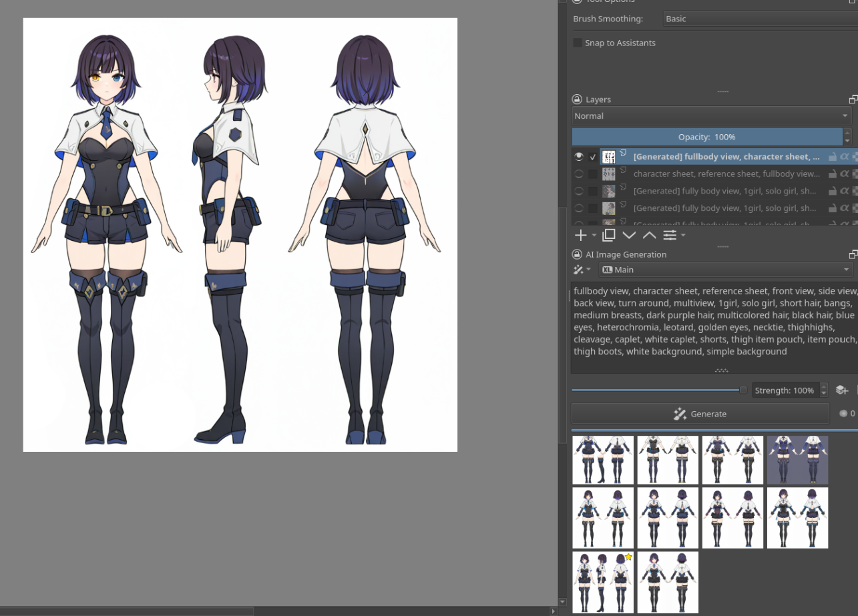Screen dimensions: 858x616
Task: Click the Layers docker title
Action: tap(598, 99)
